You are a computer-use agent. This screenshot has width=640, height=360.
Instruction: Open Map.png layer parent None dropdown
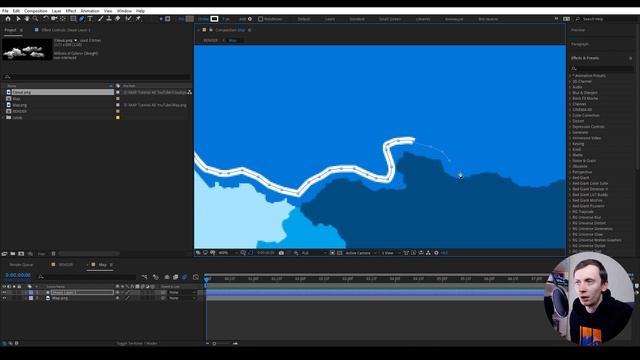(182, 298)
